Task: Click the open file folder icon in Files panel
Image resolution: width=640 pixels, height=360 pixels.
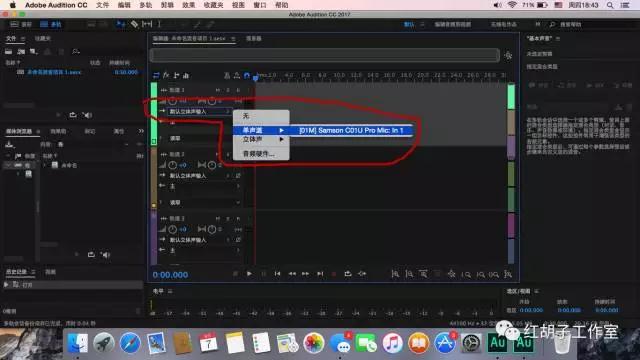Action: point(9,51)
